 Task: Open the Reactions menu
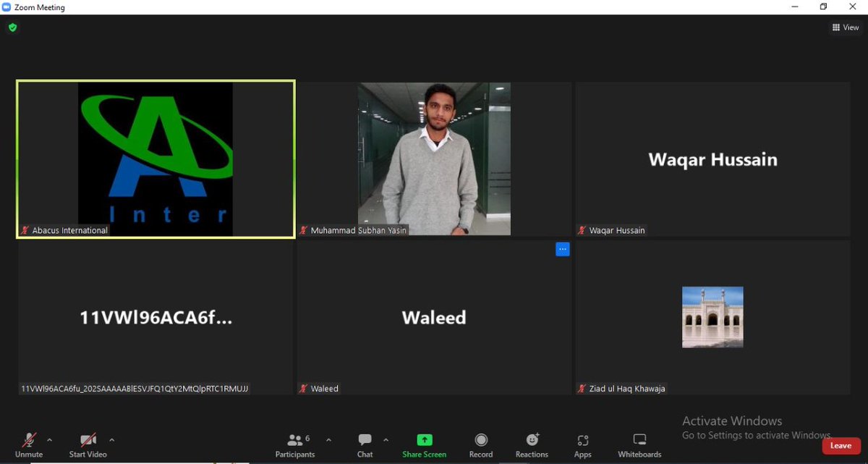[532, 445]
